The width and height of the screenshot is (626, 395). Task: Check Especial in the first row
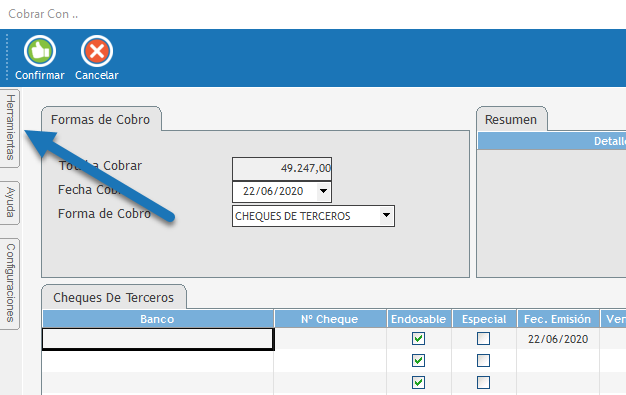483,339
